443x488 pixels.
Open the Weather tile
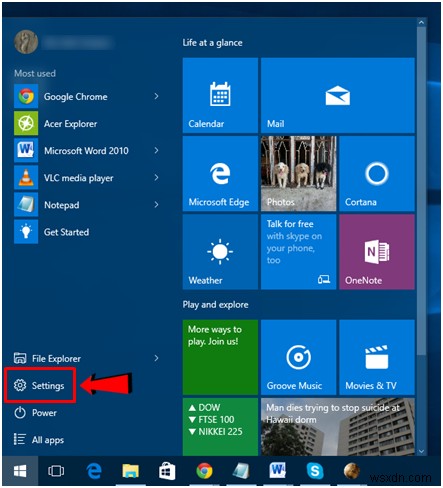pyautogui.click(x=220, y=252)
